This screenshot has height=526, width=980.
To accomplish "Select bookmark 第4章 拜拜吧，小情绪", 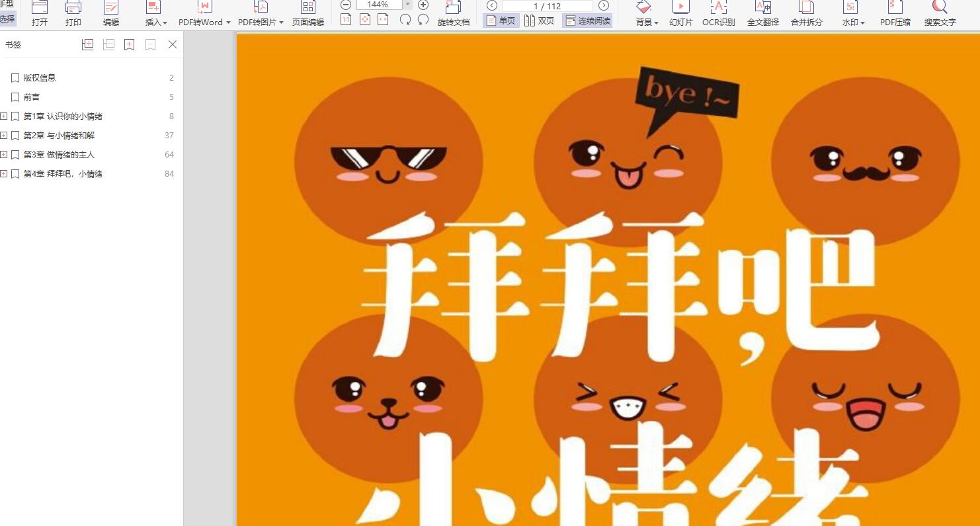I will 63,174.
